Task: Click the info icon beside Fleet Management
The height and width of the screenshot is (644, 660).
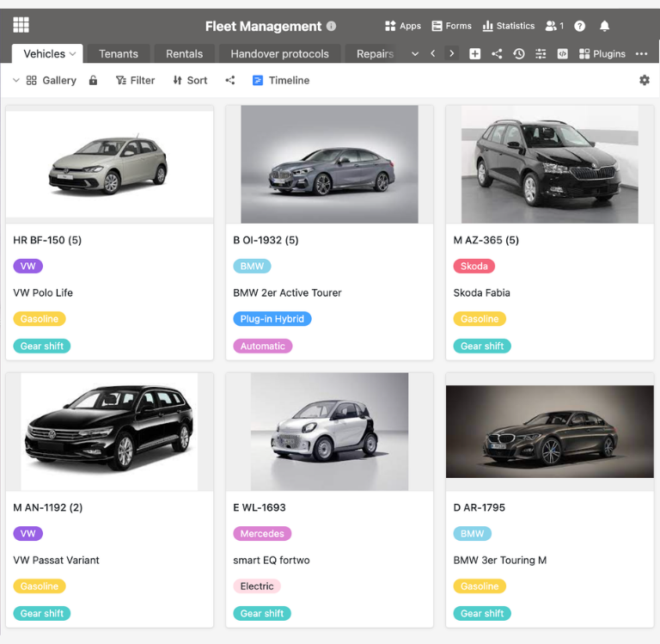Action: (x=332, y=27)
